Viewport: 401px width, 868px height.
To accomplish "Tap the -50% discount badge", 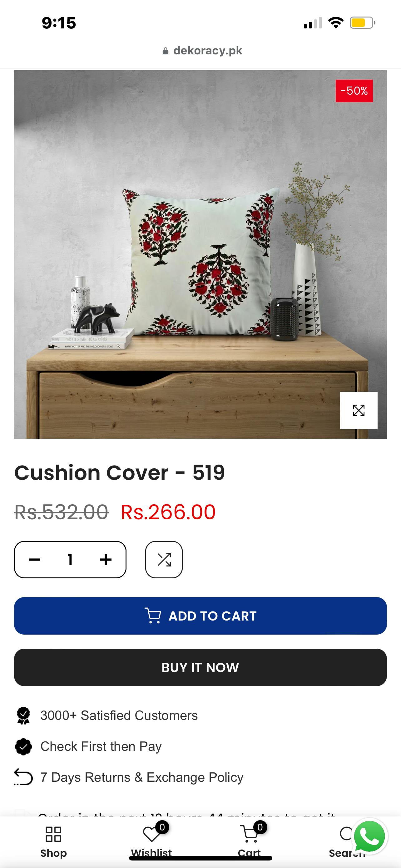I will coord(354,91).
